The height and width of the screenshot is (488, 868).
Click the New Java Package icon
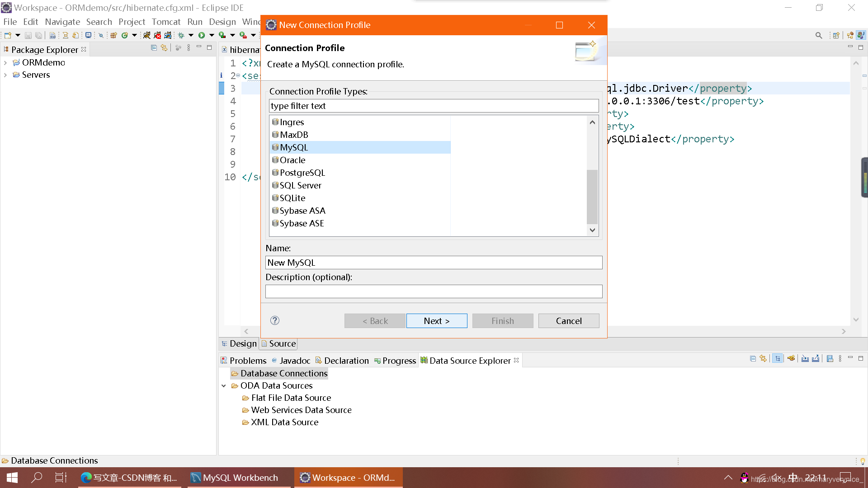[113, 35]
